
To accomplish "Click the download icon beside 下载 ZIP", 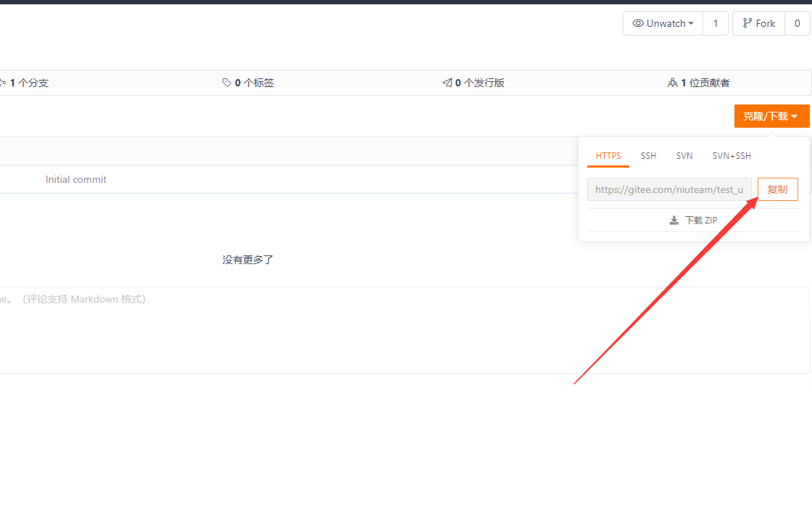I will pos(674,221).
